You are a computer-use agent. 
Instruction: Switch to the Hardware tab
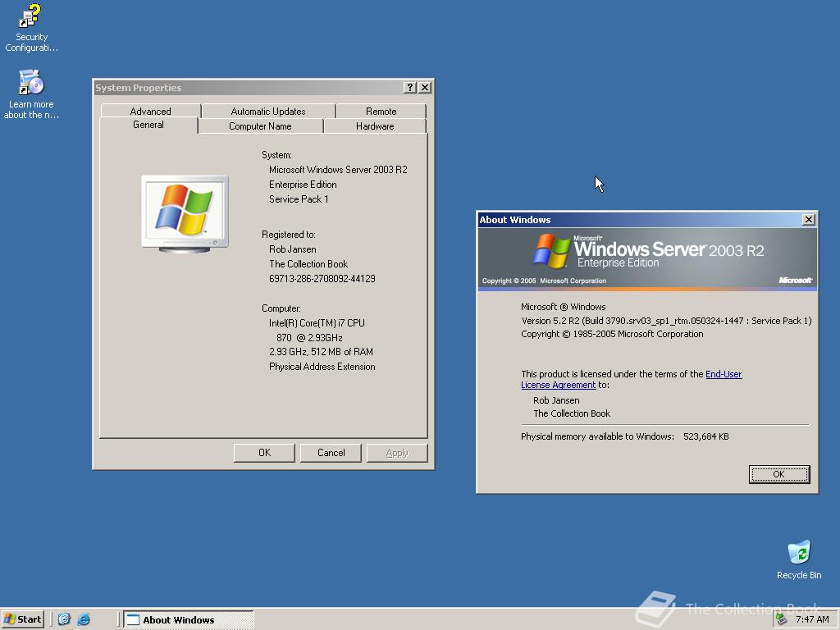point(374,126)
